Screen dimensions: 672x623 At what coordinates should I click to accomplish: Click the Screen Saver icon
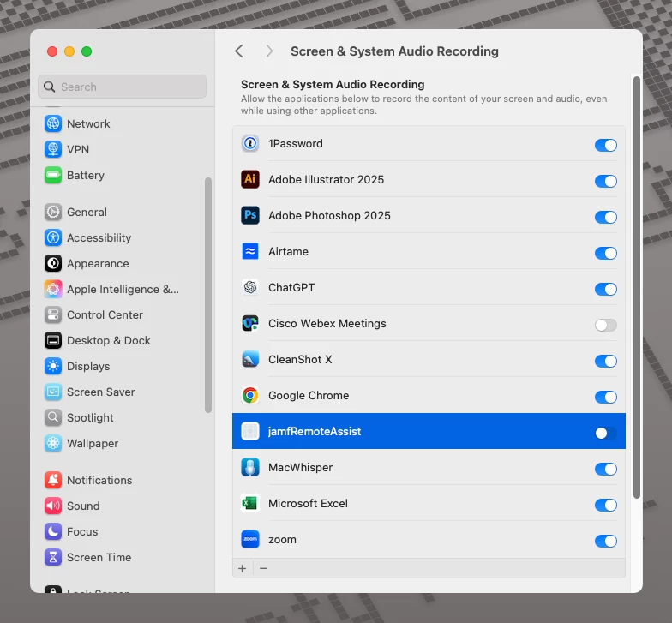coord(53,392)
